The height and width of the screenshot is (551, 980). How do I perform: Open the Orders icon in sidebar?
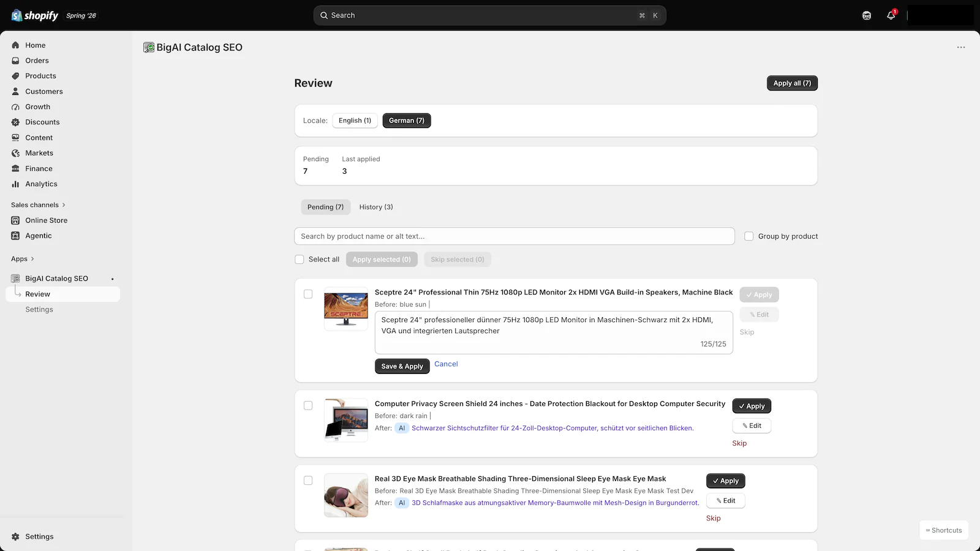coord(15,61)
